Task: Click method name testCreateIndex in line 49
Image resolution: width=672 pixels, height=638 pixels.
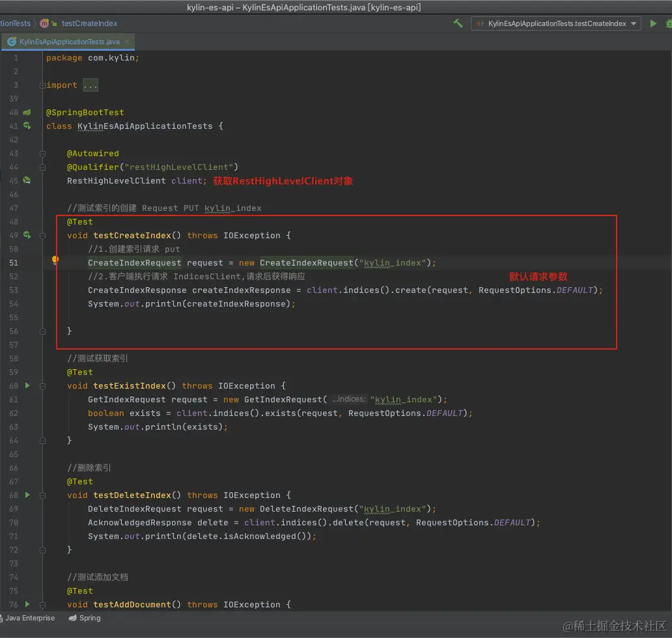Action: (132, 235)
